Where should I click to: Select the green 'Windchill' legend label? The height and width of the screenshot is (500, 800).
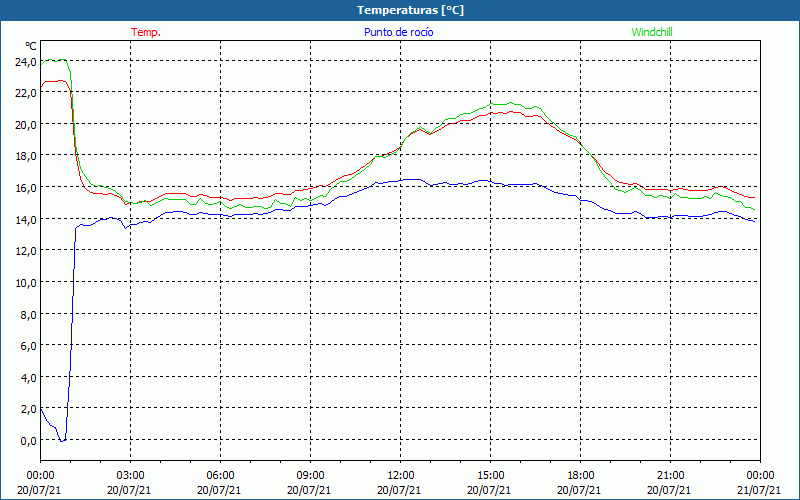click(x=652, y=32)
